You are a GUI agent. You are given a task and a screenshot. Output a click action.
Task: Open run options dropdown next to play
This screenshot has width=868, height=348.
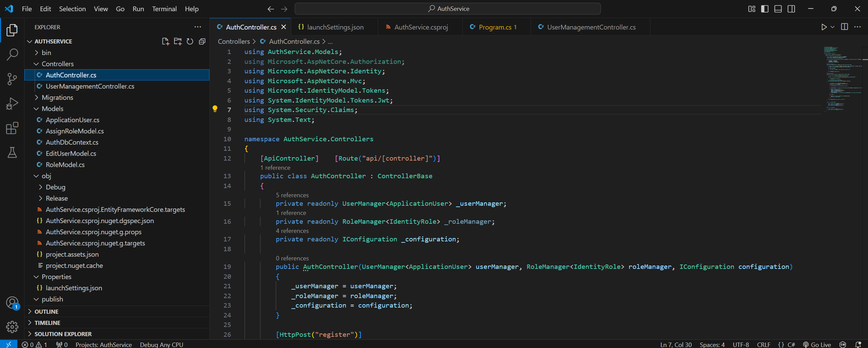tap(832, 27)
